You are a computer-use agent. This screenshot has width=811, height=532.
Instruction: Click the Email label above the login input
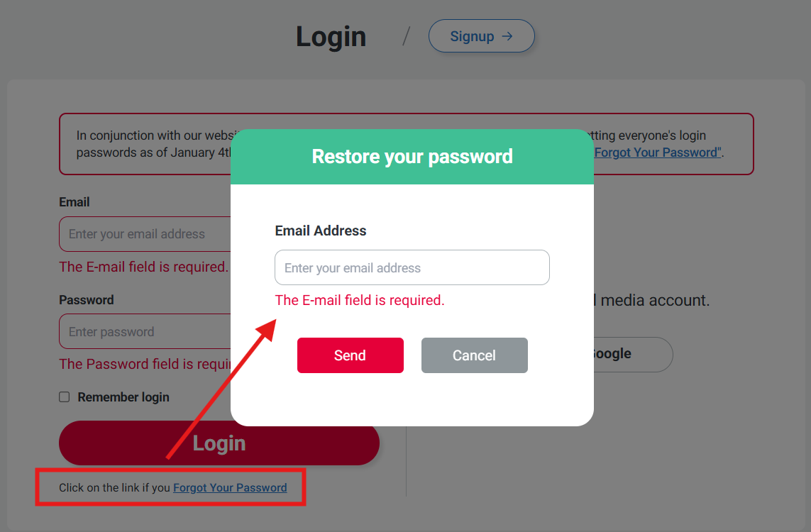74,202
